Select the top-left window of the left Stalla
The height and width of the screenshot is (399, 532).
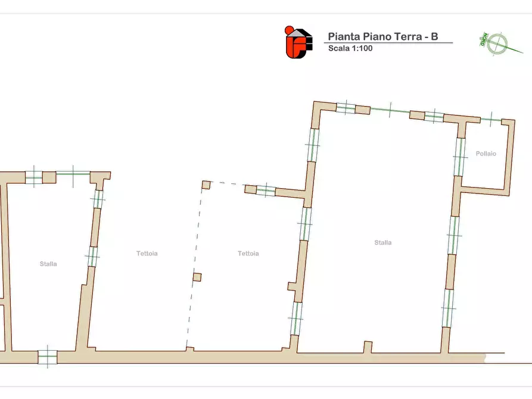pyautogui.click(x=34, y=177)
